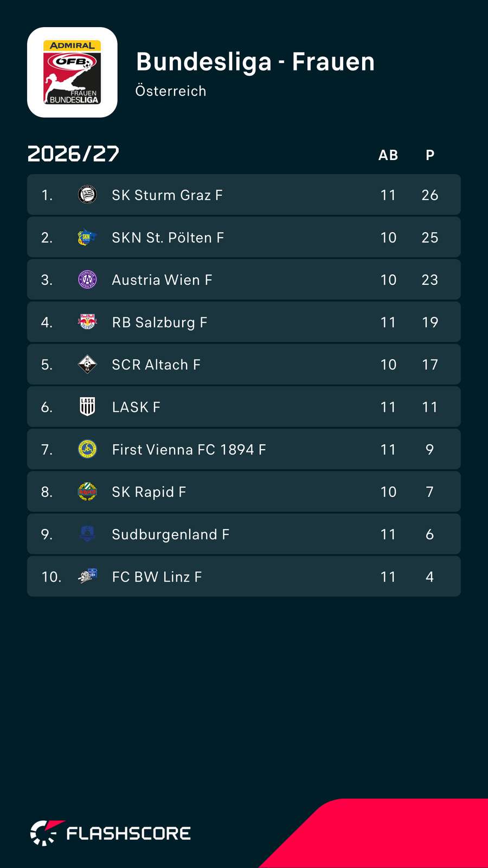The image size is (488, 868).
Task: Click the LASK striped shield crest
Action: coord(87,406)
